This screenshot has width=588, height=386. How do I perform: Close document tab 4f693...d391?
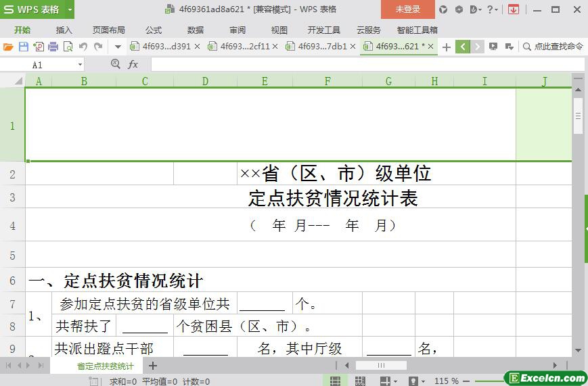198,47
